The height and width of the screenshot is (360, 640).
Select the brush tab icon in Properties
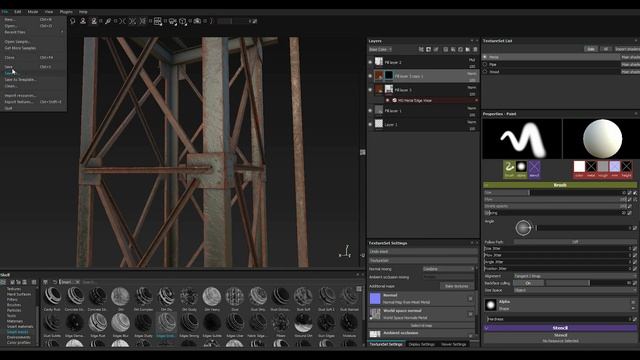pyautogui.click(x=509, y=169)
